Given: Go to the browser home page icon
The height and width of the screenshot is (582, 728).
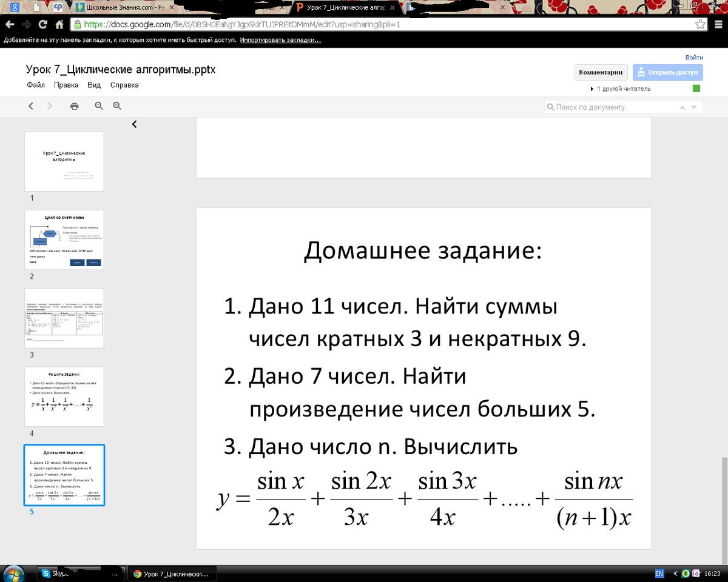Looking at the screenshot, I should pyautogui.click(x=59, y=25).
